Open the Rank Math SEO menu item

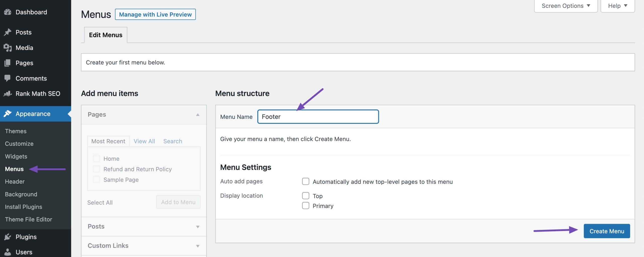point(35,94)
